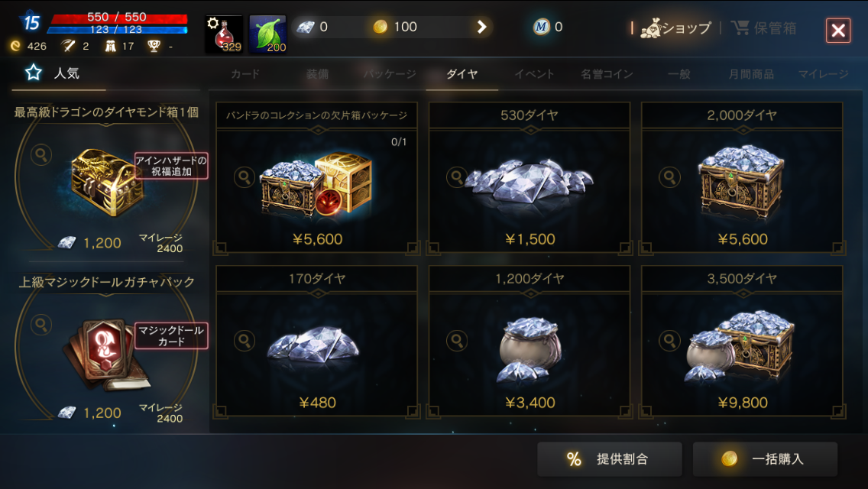Open the 保管箱 storage cart

(x=763, y=28)
